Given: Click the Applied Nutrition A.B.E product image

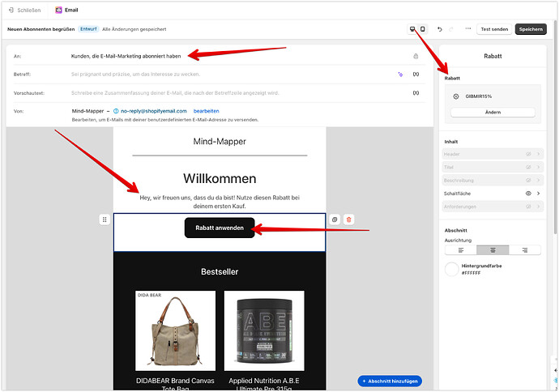Looking at the screenshot, I should 264,330.
